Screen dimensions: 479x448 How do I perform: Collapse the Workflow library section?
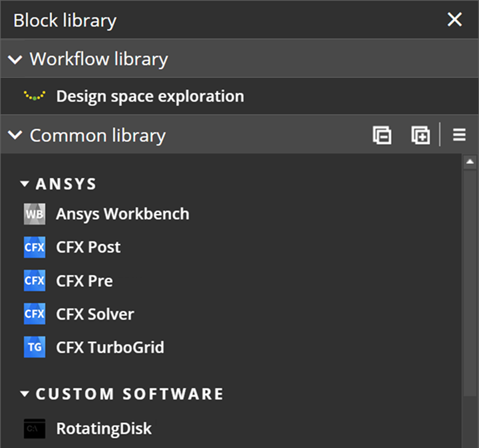coord(15,59)
